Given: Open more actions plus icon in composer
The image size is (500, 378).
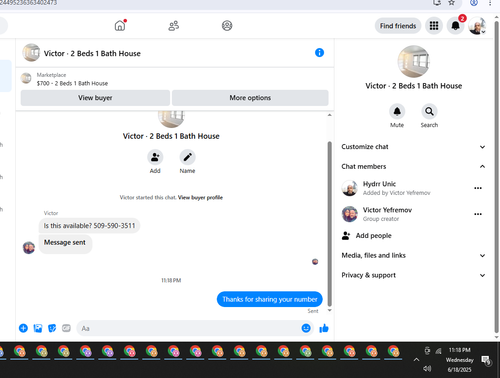Looking at the screenshot, I should [23, 328].
